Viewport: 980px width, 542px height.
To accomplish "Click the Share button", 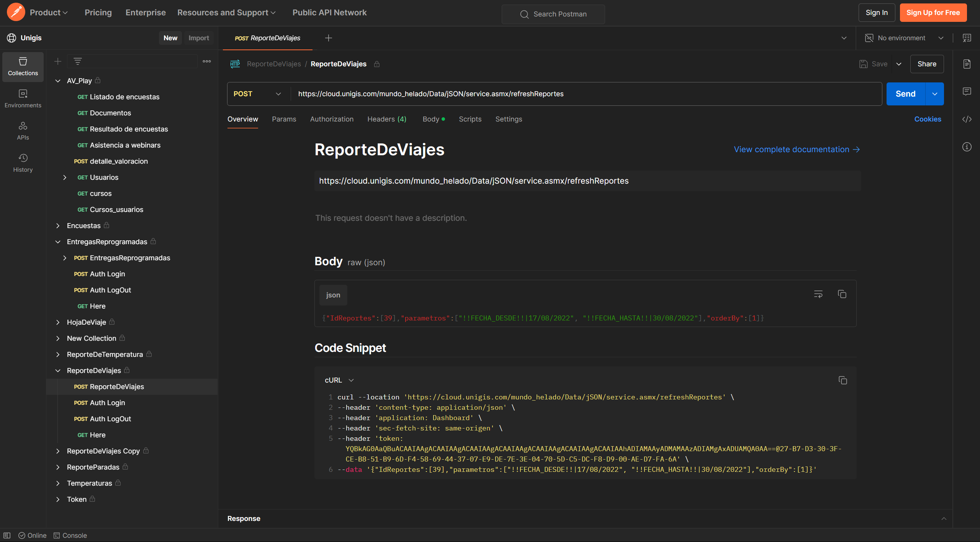I will (x=927, y=64).
